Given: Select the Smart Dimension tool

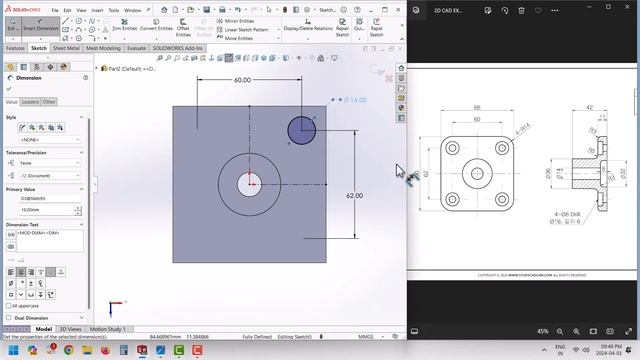Looking at the screenshot, I should [40, 26].
